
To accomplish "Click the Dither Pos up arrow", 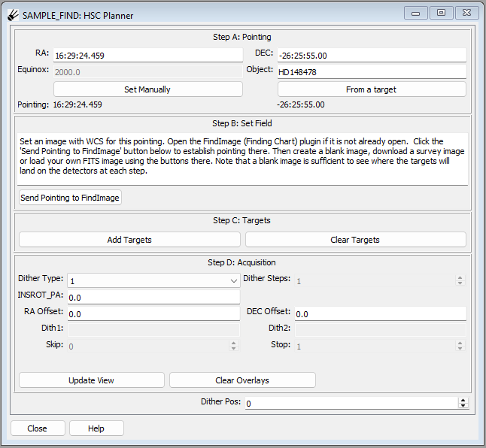I will tap(463, 400).
